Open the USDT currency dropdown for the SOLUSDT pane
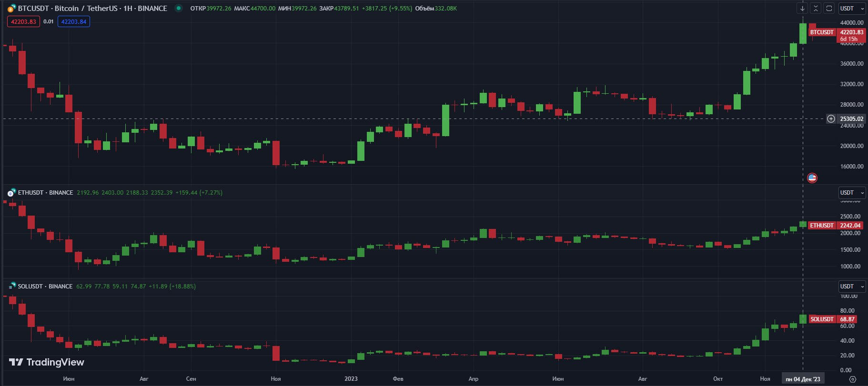This screenshot has height=386, width=868. click(851, 287)
